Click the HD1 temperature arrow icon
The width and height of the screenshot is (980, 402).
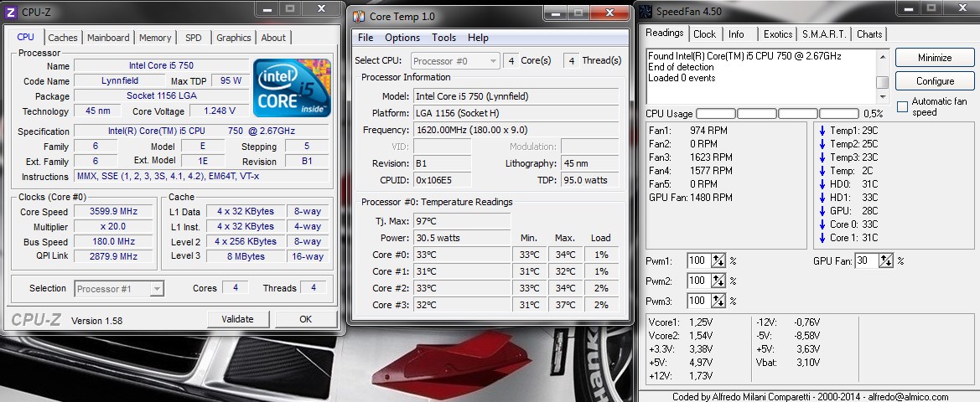click(822, 198)
